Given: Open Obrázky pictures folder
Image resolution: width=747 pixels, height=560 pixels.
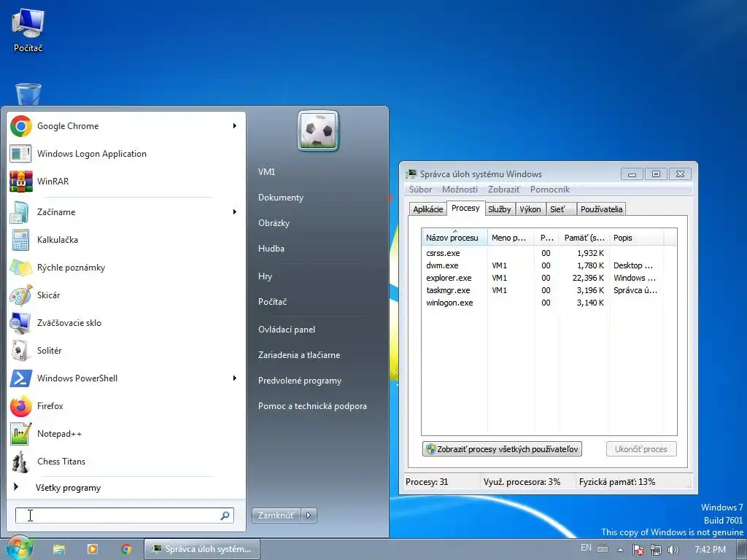Looking at the screenshot, I should click(274, 223).
